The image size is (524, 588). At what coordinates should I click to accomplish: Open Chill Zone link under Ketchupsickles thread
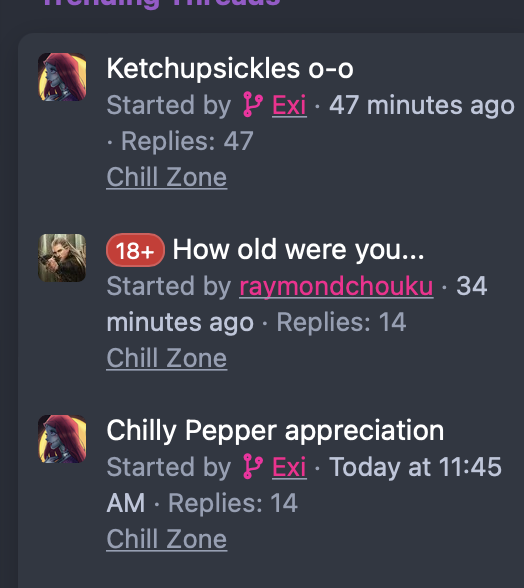tap(167, 177)
